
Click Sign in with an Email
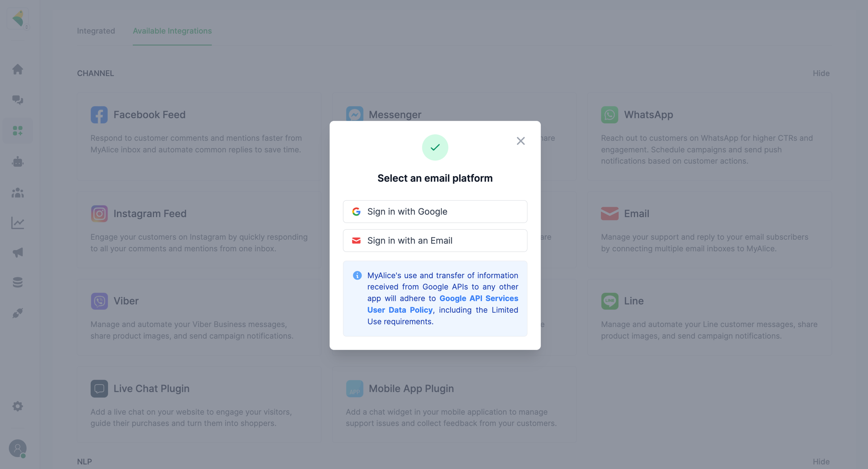pyautogui.click(x=435, y=241)
